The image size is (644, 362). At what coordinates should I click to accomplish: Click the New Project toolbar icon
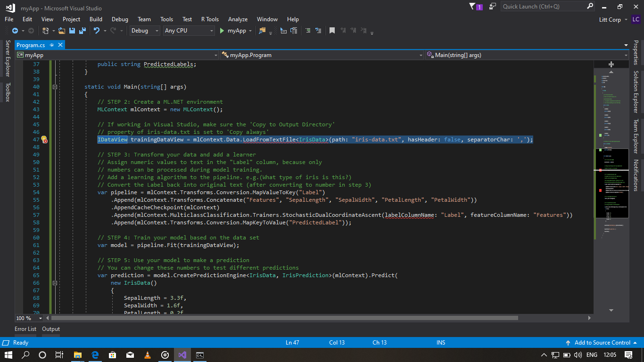[x=46, y=31]
